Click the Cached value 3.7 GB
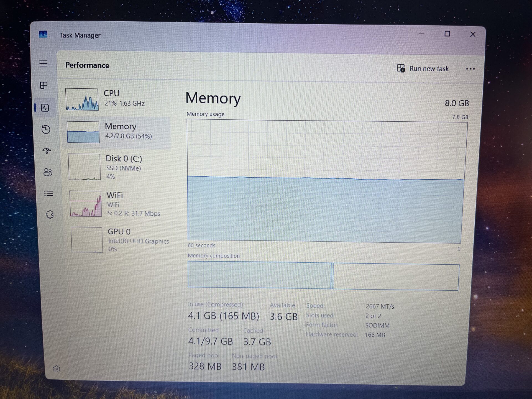 257,342
